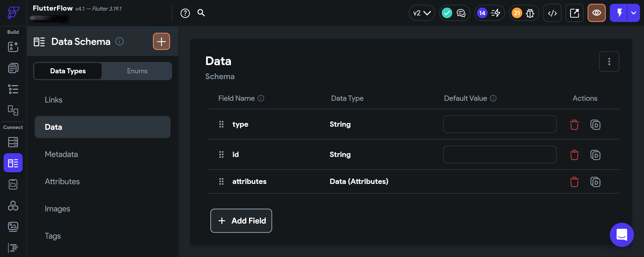The width and height of the screenshot is (644, 257).
Task: Delete the 'type' field with trash icon
Action: pyautogui.click(x=574, y=125)
